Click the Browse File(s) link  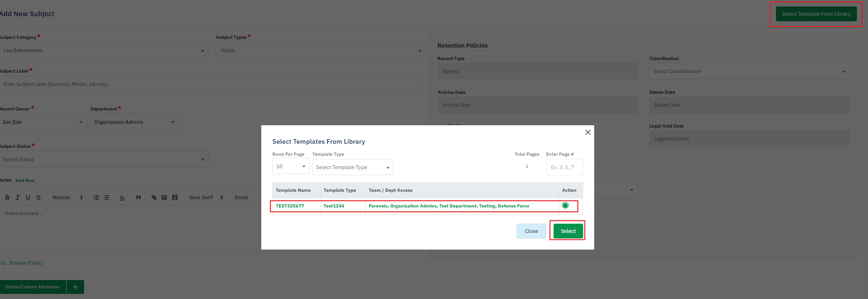point(26,263)
